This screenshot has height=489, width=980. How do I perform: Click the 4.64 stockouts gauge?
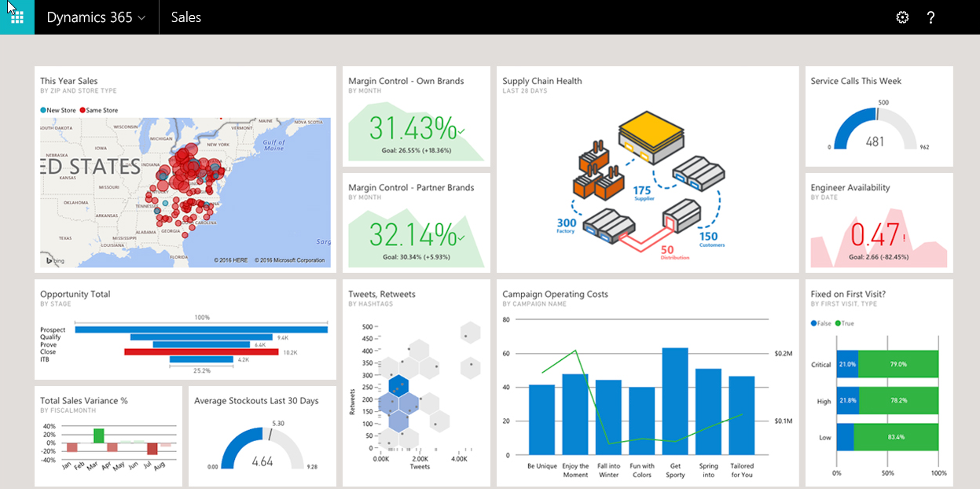click(262, 448)
